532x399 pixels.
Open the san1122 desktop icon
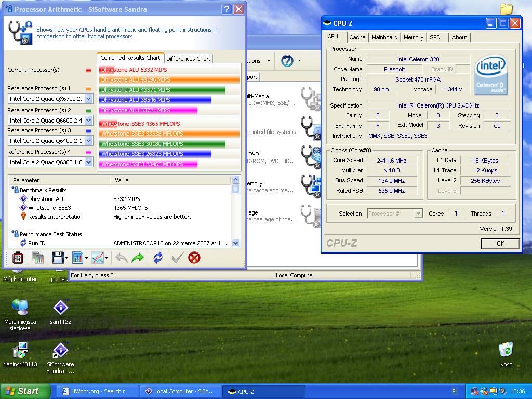(60, 312)
